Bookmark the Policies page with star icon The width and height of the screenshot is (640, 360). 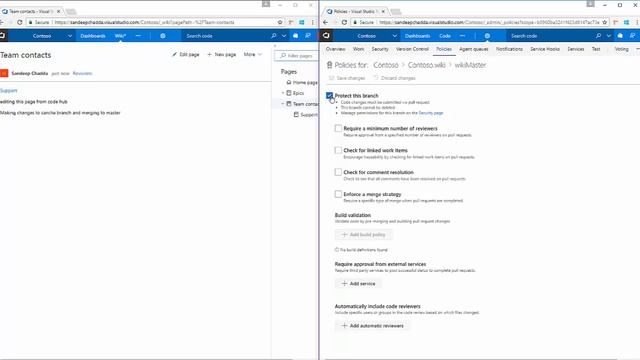pyautogui.click(x=604, y=22)
